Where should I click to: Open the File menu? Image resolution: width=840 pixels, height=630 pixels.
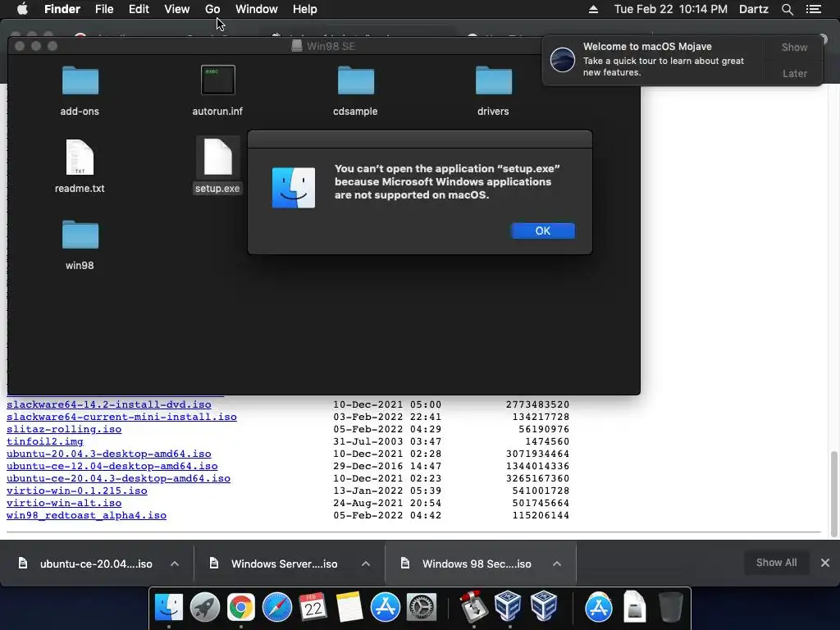[104, 9]
